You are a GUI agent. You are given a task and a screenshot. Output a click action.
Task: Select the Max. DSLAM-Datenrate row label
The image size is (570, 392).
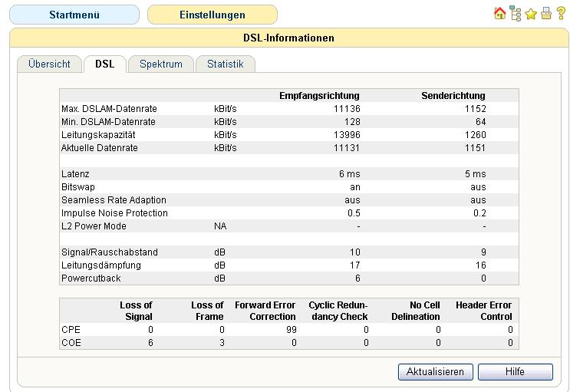108,109
